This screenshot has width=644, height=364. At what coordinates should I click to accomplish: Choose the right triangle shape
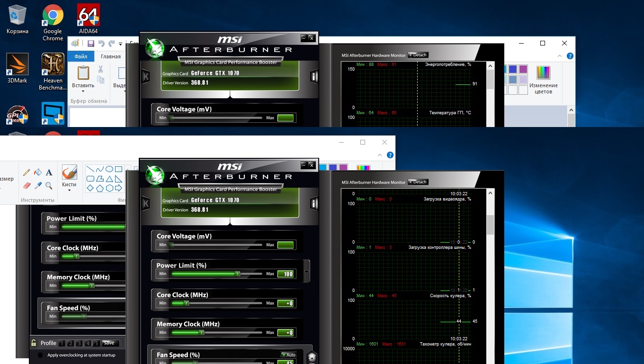click(118, 179)
